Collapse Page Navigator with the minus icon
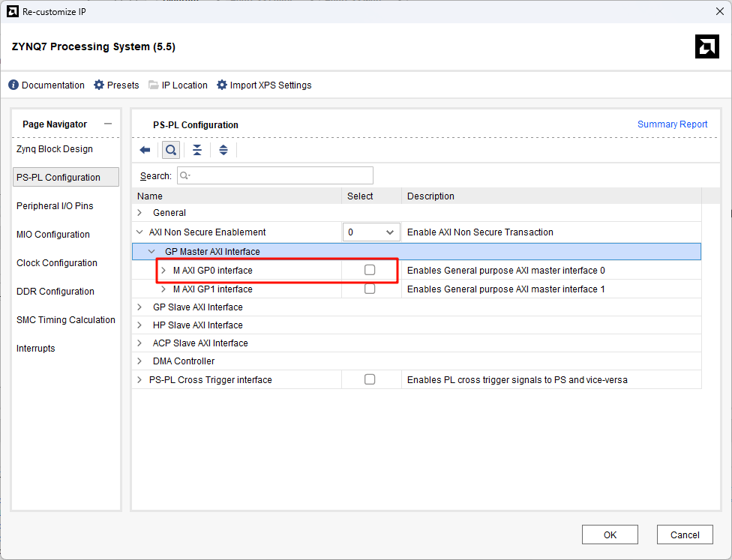The height and width of the screenshot is (560, 732). 108,124
